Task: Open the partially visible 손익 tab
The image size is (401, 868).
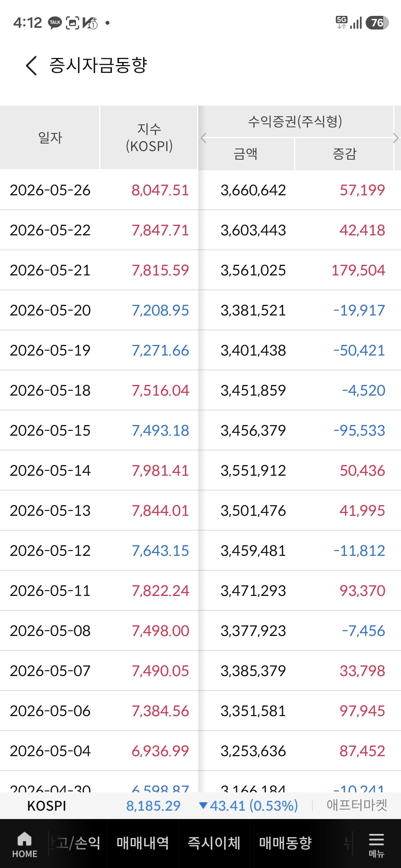Action: point(75,843)
